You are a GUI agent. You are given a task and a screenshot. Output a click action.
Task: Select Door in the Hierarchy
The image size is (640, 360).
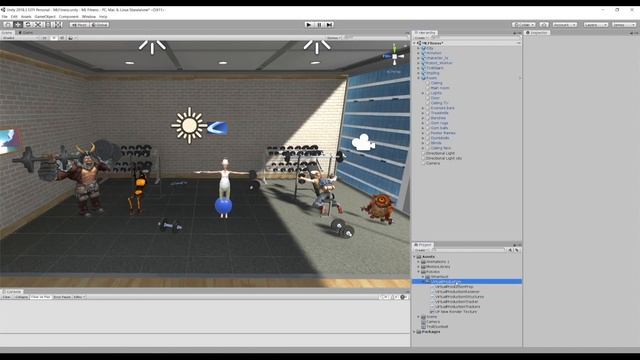(435, 98)
